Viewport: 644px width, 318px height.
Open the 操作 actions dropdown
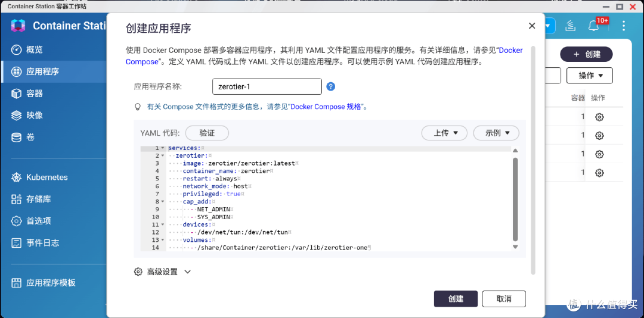[x=589, y=76]
